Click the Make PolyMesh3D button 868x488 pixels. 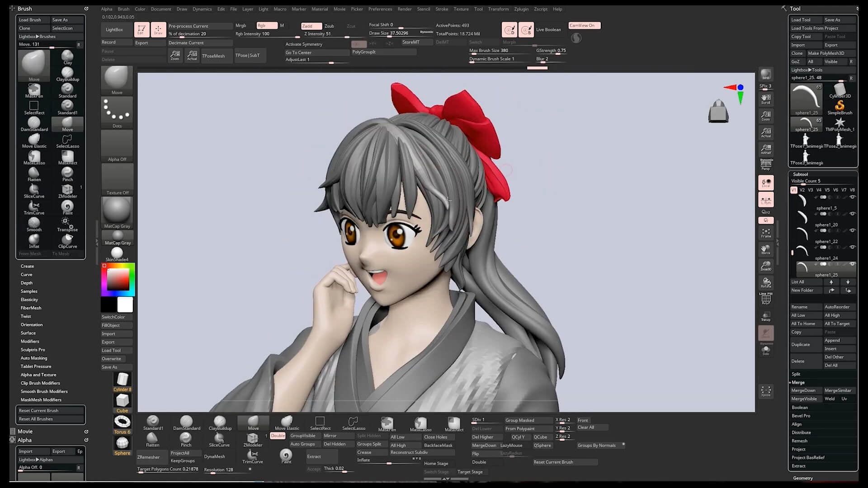831,53
